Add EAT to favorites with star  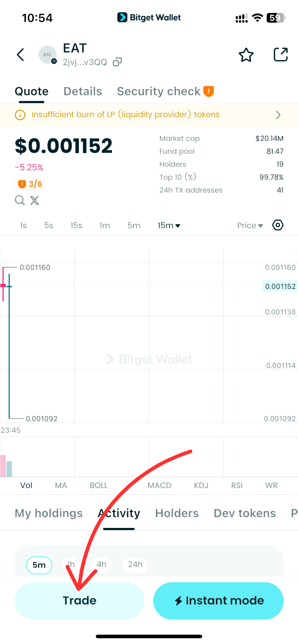246,55
